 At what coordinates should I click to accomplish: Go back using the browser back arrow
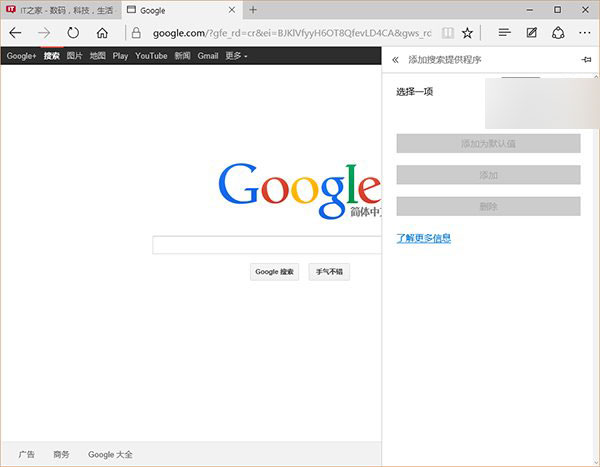point(15,33)
